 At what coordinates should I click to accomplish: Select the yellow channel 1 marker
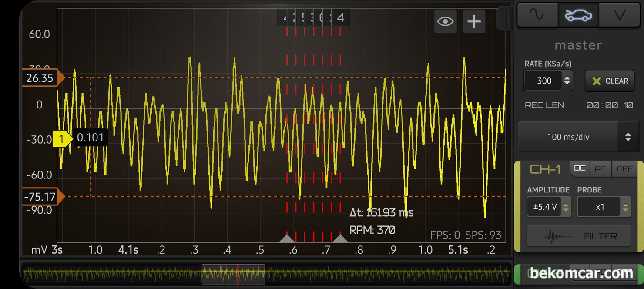[62, 139]
